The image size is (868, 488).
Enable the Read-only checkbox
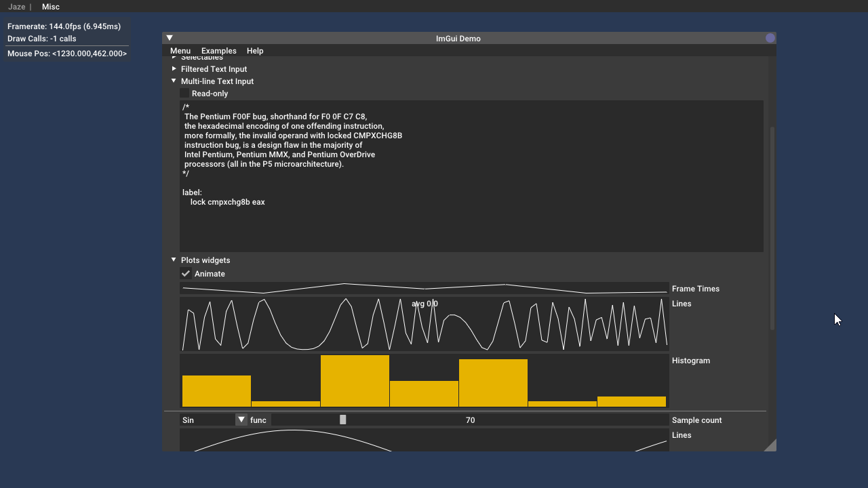(184, 94)
